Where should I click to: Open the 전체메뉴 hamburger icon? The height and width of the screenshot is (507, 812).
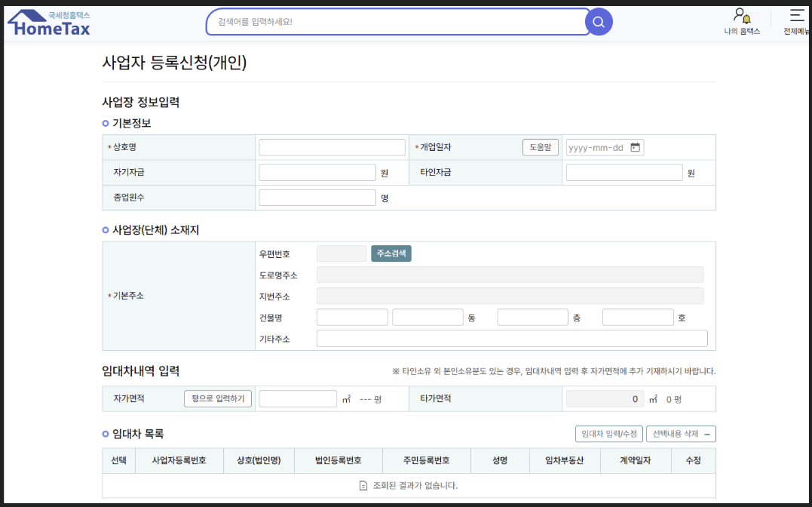(796, 15)
